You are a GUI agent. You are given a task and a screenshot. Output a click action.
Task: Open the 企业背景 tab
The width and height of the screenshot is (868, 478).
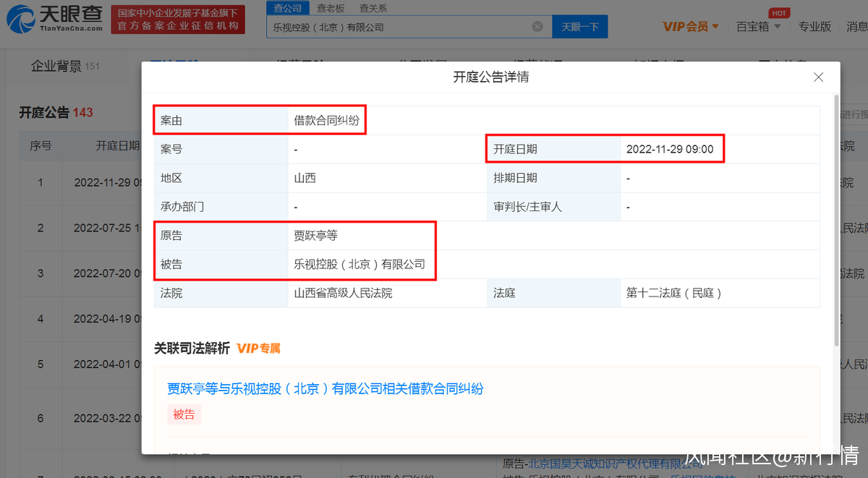(65, 67)
